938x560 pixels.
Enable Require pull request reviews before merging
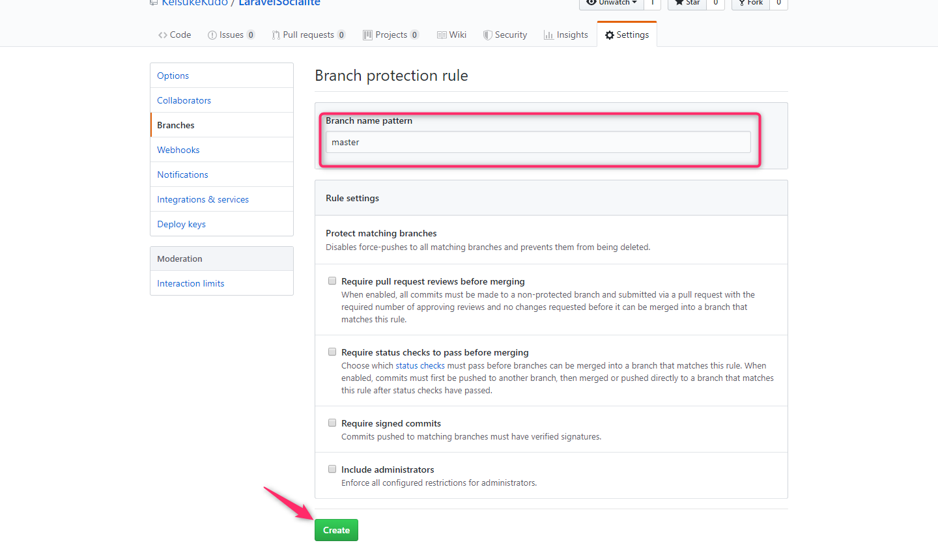click(x=332, y=281)
